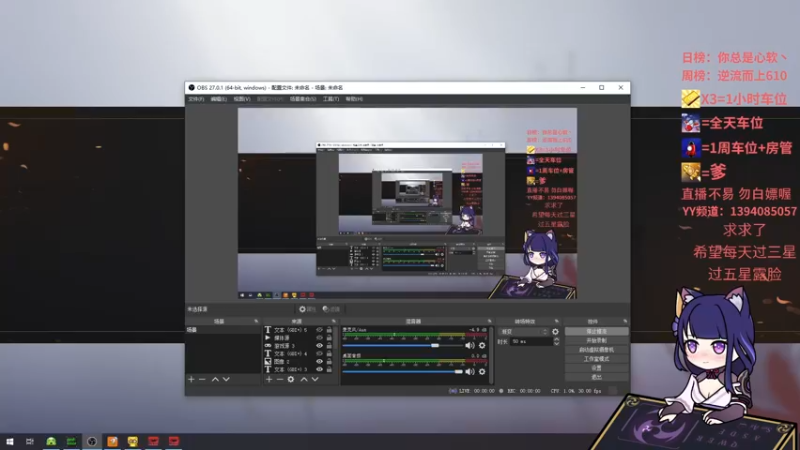Select the Text (GDI+) 4 source row
This screenshot has width=800, height=450.
[299, 354]
